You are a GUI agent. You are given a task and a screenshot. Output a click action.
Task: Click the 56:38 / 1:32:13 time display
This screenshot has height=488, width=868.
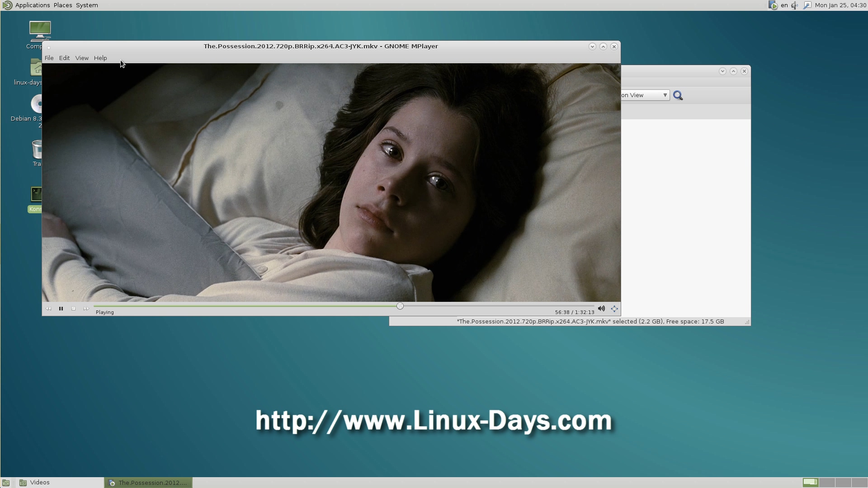tap(575, 312)
